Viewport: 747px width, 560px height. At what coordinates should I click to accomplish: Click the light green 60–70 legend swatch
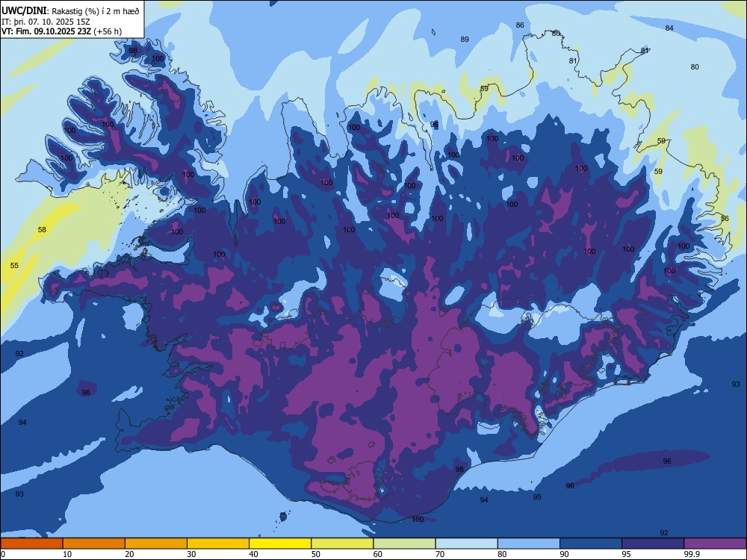click(x=404, y=544)
